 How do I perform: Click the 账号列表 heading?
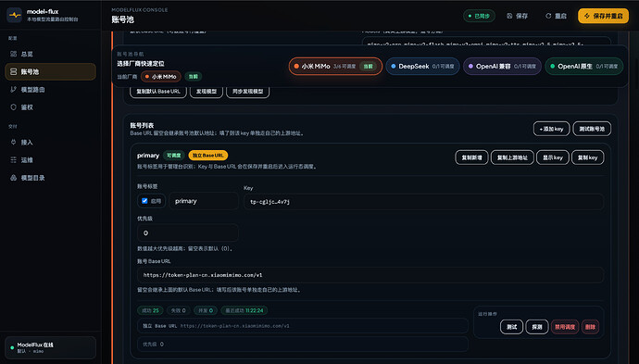(x=142, y=125)
